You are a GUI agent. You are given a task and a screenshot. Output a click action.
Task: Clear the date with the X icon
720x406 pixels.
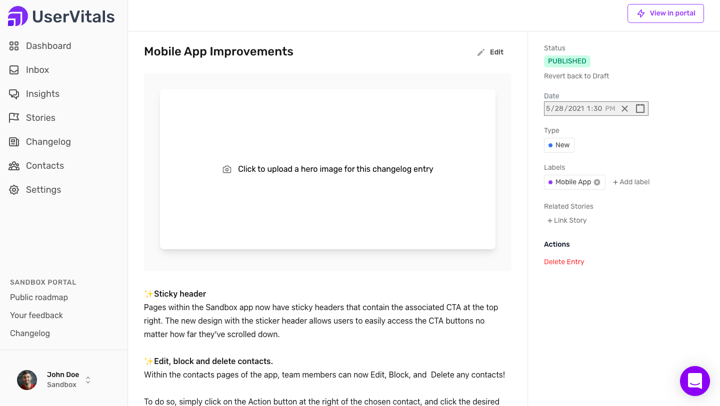coord(624,109)
